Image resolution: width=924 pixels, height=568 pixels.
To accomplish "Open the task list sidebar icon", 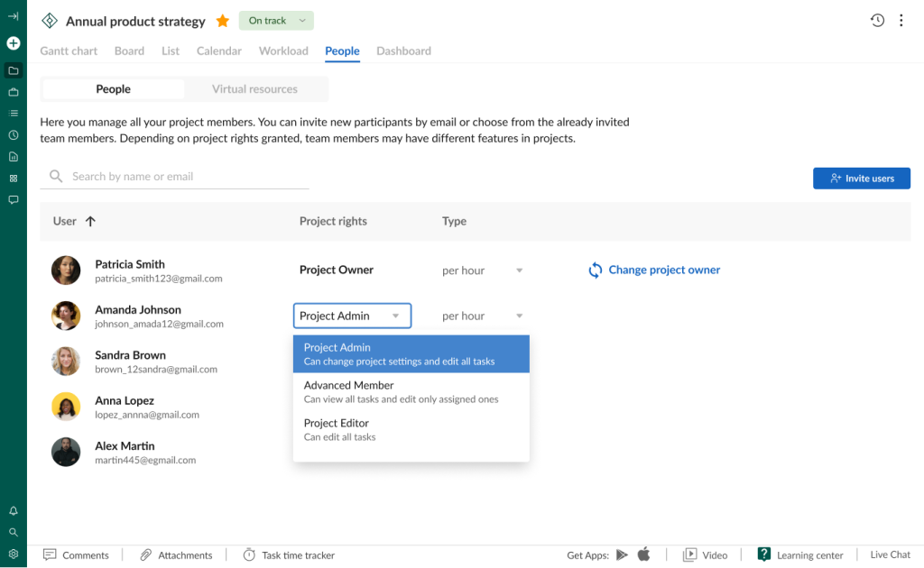I will click(x=13, y=113).
